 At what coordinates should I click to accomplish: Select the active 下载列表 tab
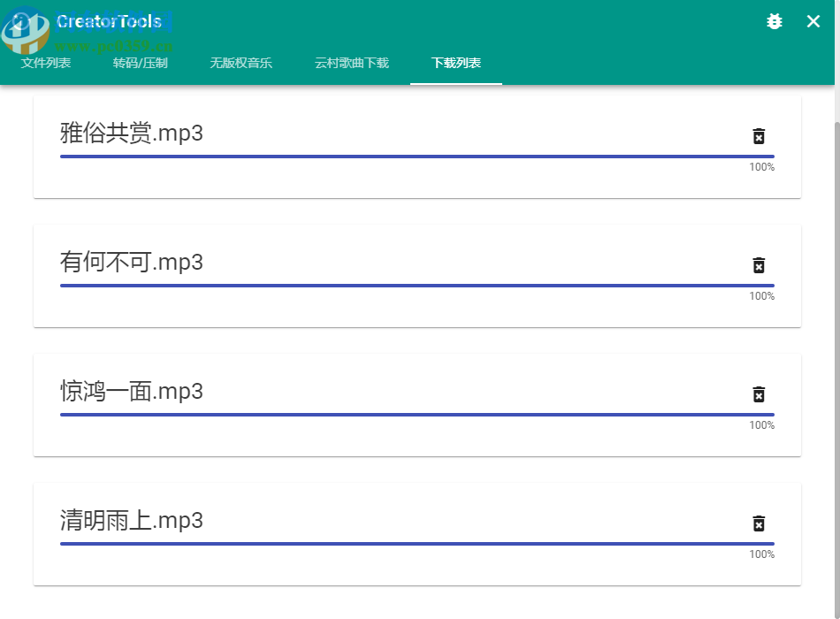pyautogui.click(x=455, y=63)
